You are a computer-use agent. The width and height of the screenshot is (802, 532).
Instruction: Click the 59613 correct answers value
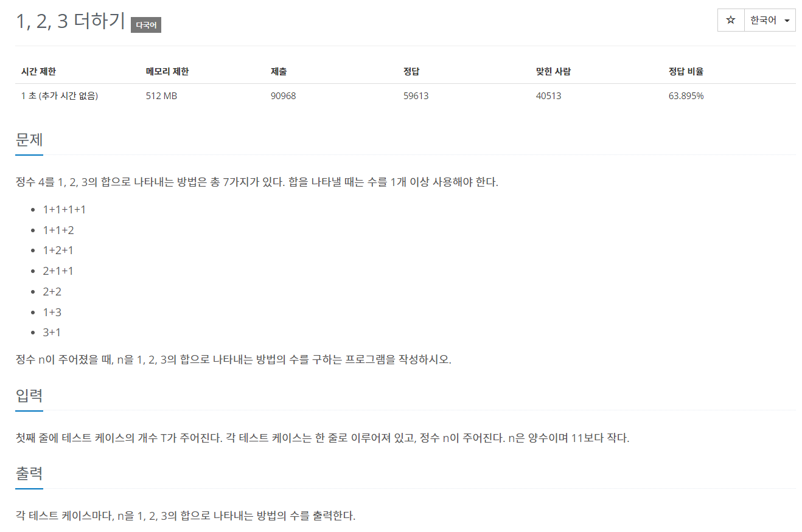click(x=416, y=96)
